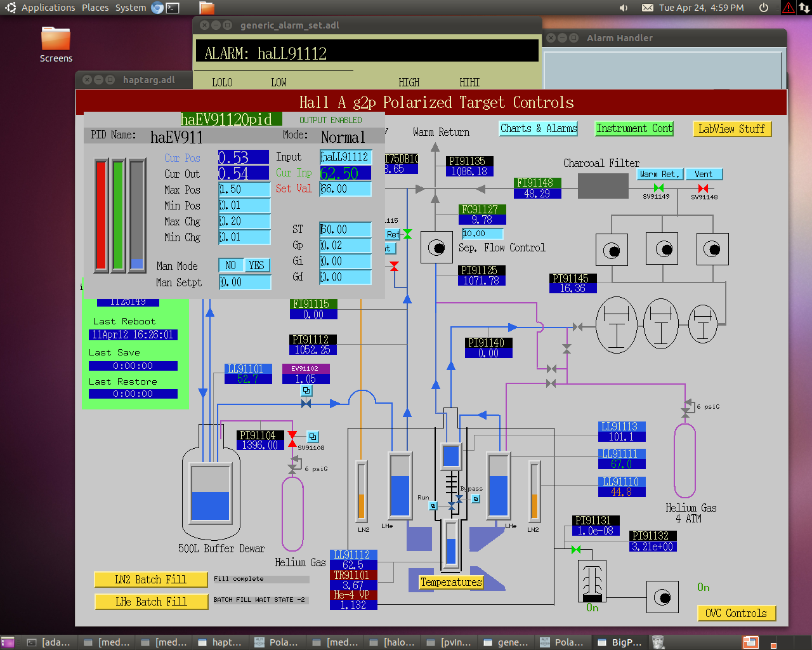Click the Ret button near valve

pos(393,234)
